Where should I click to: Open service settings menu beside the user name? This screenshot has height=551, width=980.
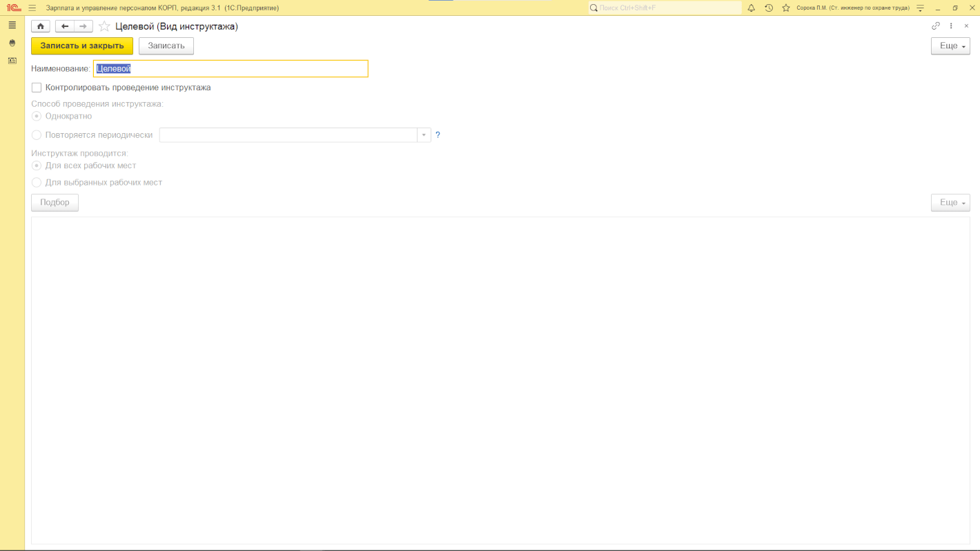click(x=920, y=8)
